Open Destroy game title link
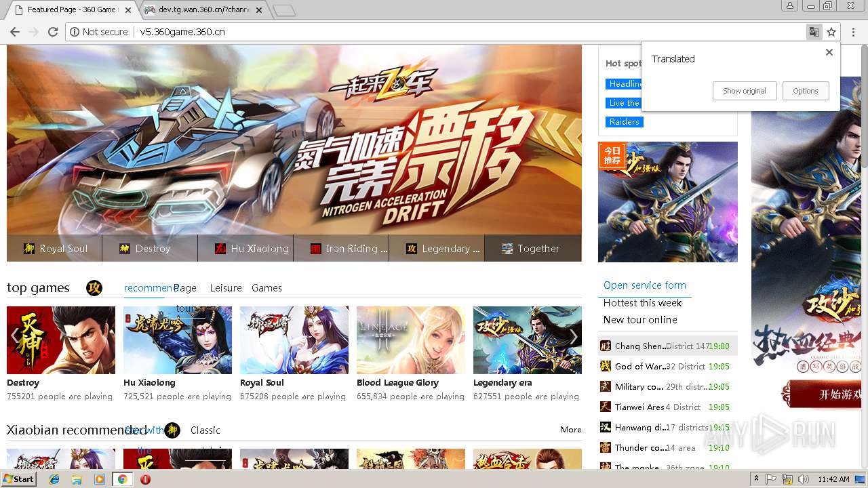868x488 pixels. [23, 383]
